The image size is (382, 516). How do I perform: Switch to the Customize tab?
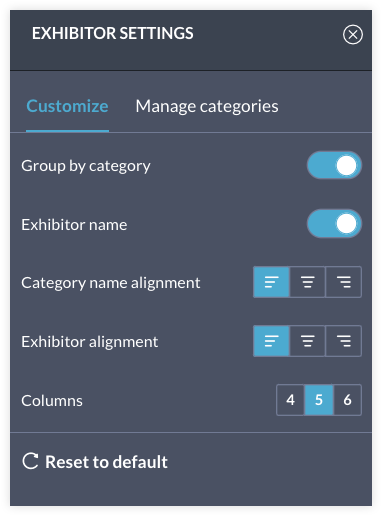click(x=67, y=106)
